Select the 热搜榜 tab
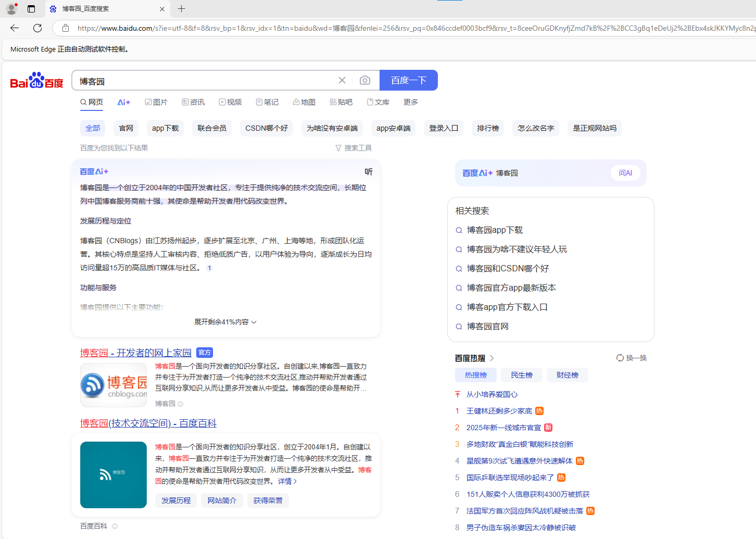Viewport: 756px width, 539px height. pyautogui.click(x=476, y=375)
